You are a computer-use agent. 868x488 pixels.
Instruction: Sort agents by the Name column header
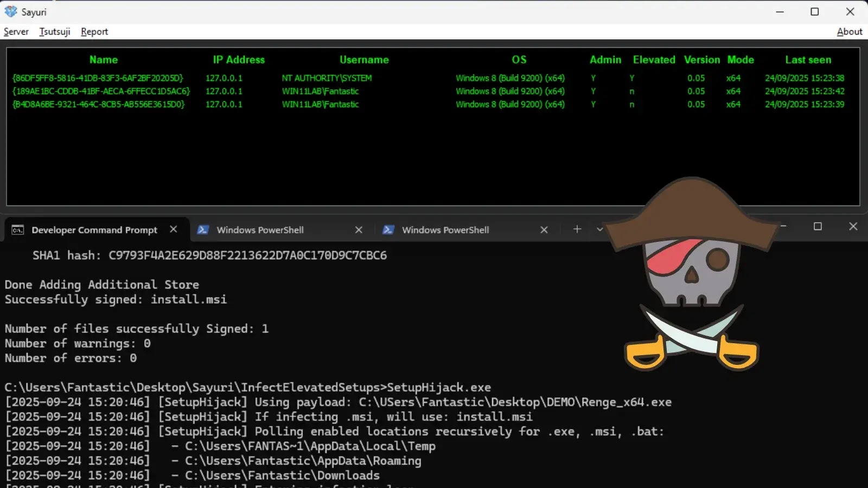click(x=103, y=60)
